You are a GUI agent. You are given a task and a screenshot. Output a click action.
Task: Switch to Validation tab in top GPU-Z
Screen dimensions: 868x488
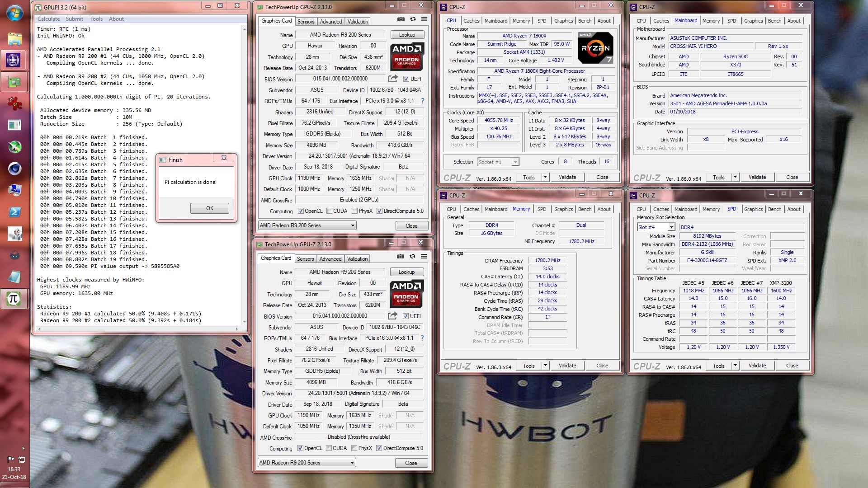point(358,22)
